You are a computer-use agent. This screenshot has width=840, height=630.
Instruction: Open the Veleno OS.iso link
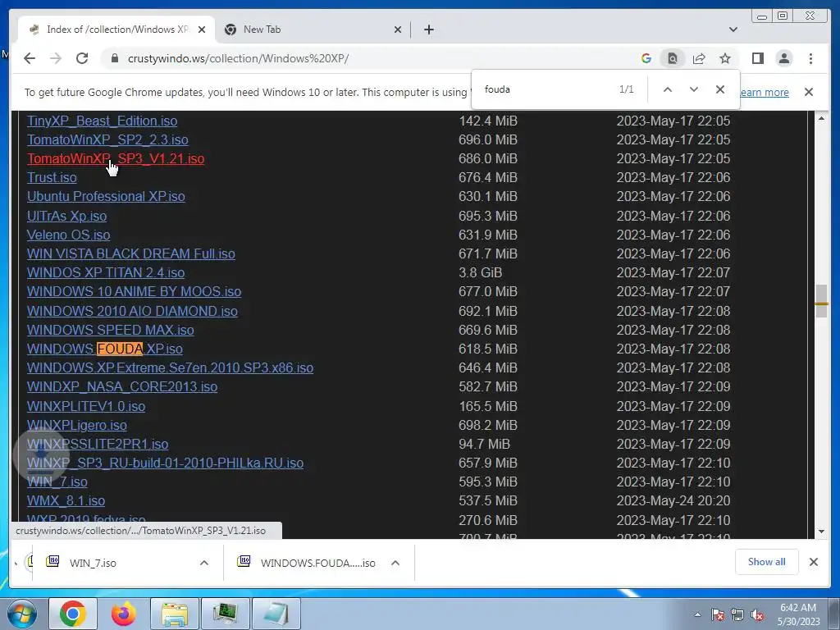69,235
